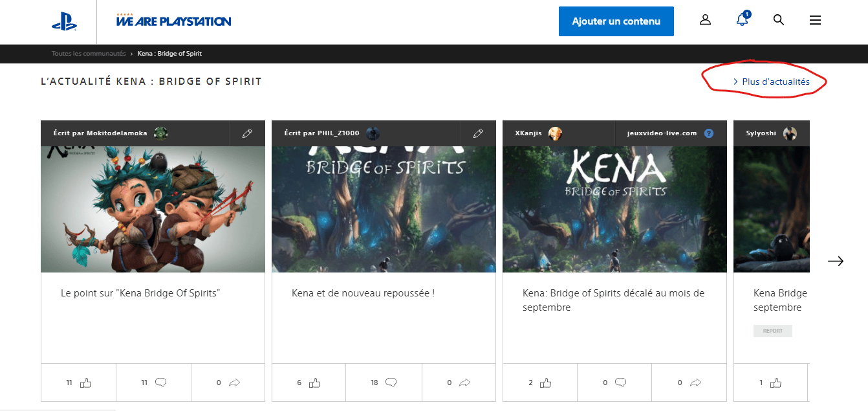This screenshot has height=411, width=868.
Task: Open the search magnifier icon
Action: click(x=779, y=20)
